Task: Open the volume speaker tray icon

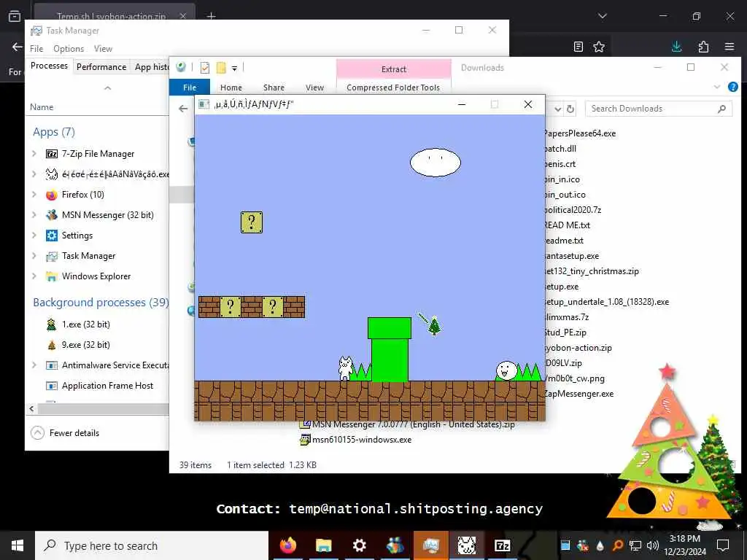Action: pyautogui.click(x=652, y=545)
